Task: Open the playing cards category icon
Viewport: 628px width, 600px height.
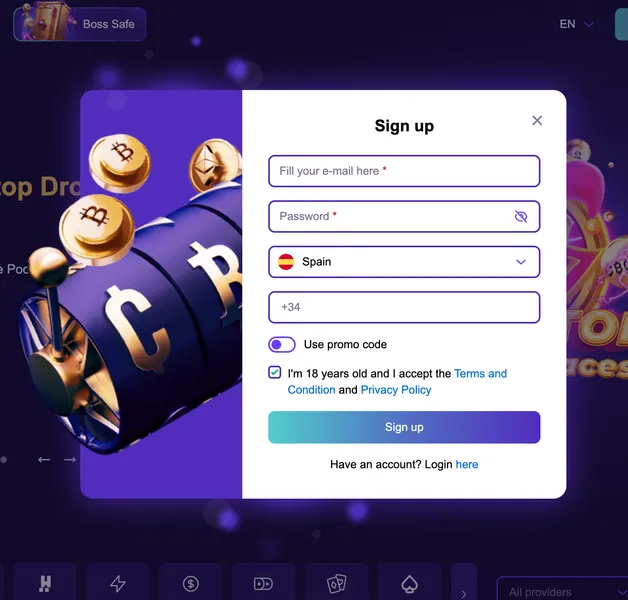Action: pos(336,584)
